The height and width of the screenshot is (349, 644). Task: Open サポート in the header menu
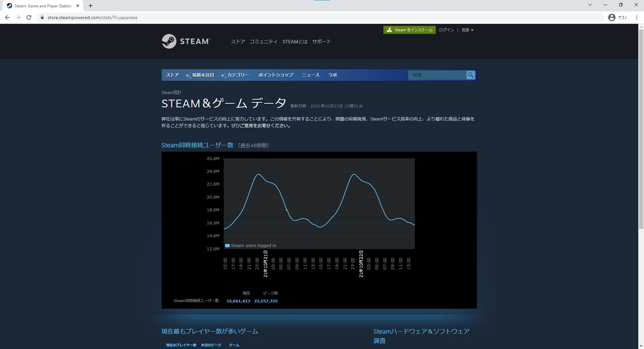pyautogui.click(x=321, y=42)
